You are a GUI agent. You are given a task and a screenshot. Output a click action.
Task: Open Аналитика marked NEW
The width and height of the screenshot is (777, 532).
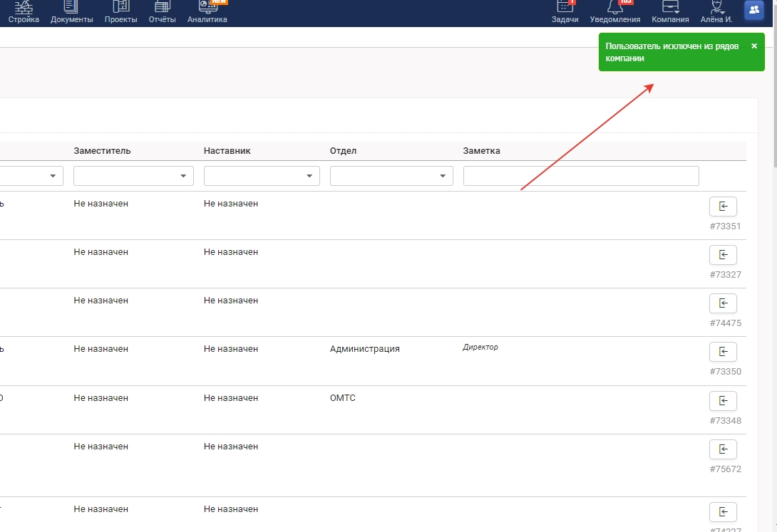tap(207, 11)
